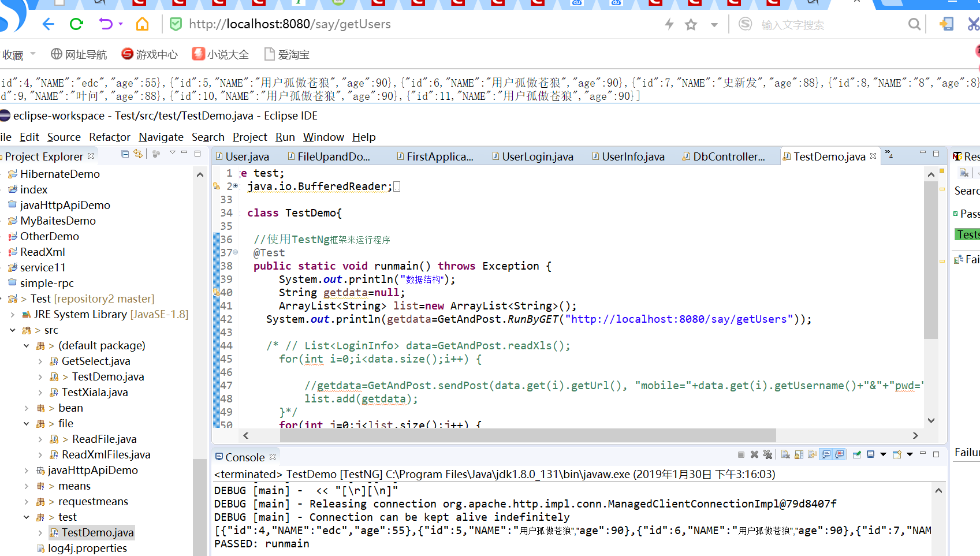Click Project Explorer scrollbar up arrow

pos(200,174)
